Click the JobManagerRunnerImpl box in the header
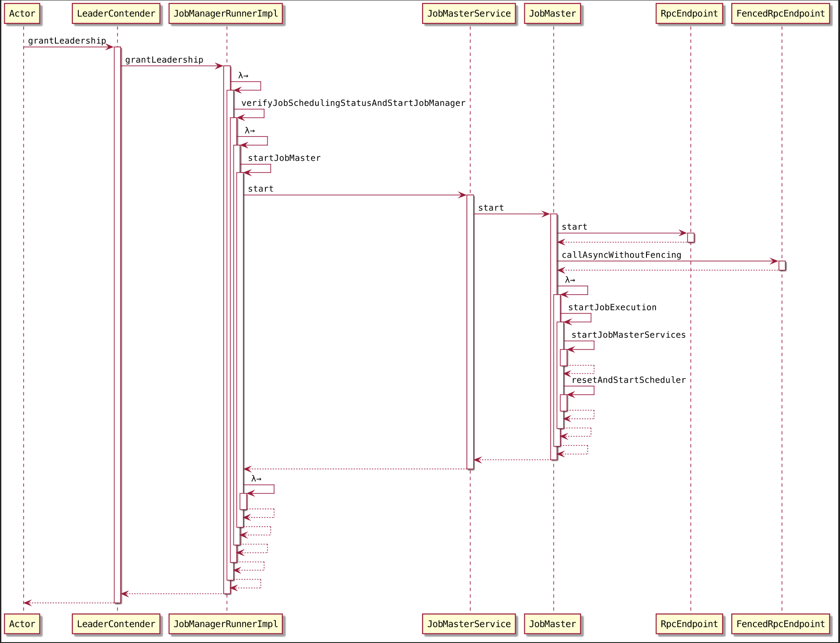 pyautogui.click(x=226, y=13)
